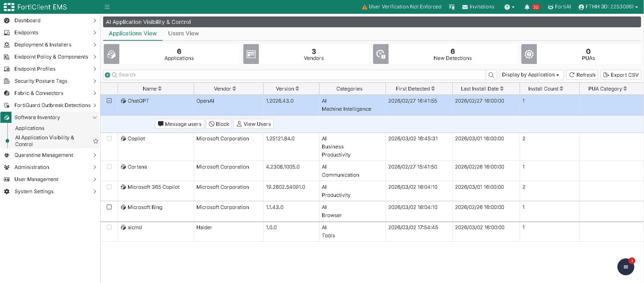644x283 pixels.
Task: Click the New Detections card icon
Action: [x=381, y=54]
